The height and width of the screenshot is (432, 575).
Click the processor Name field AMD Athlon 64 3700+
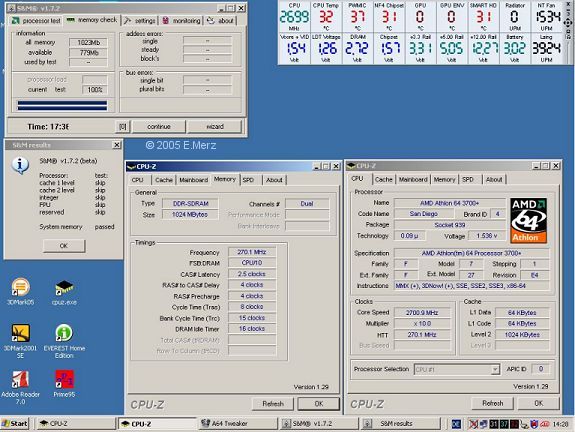(x=450, y=203)
